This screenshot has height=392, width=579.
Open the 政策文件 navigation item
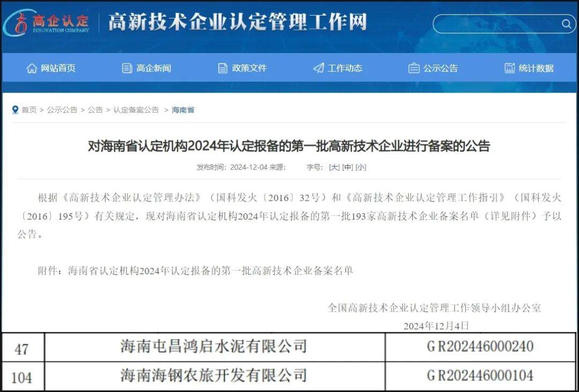[x=242, y=68]
